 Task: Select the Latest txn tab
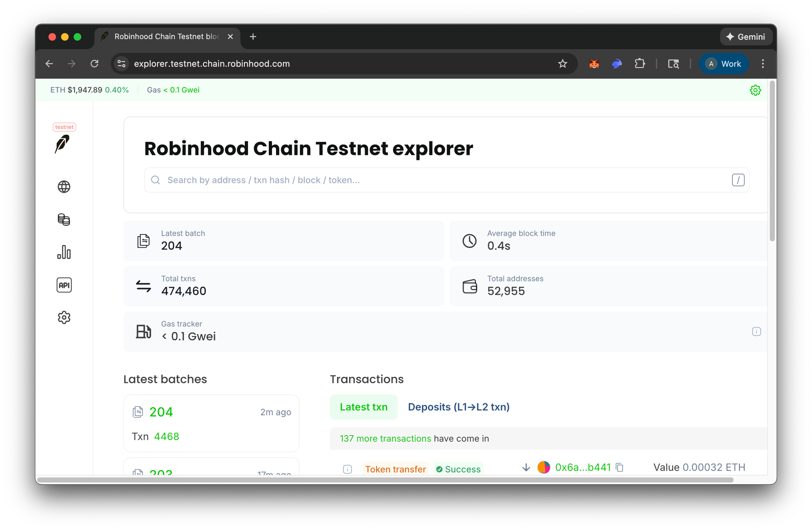pos(363,407)
